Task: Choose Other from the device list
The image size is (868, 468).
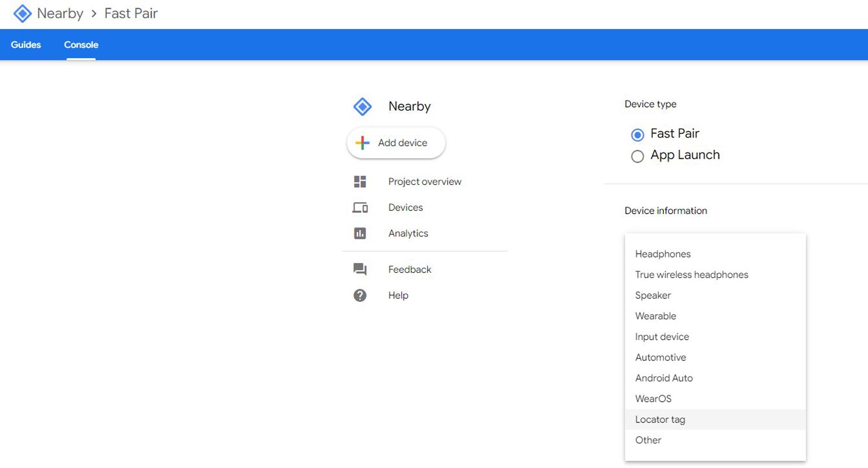Action: 715,440
